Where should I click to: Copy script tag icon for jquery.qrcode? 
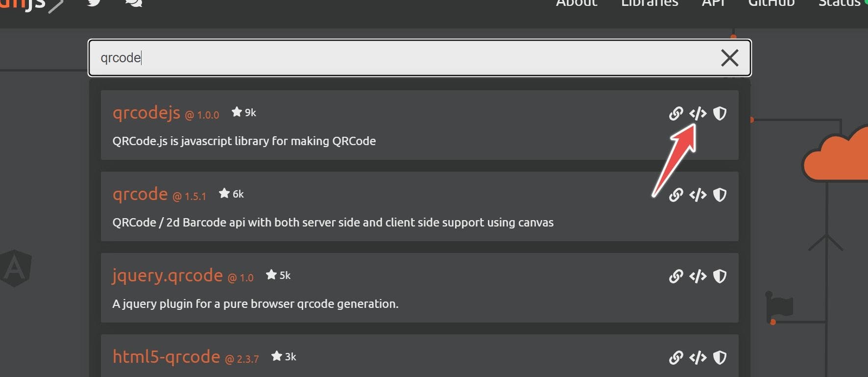698,276
